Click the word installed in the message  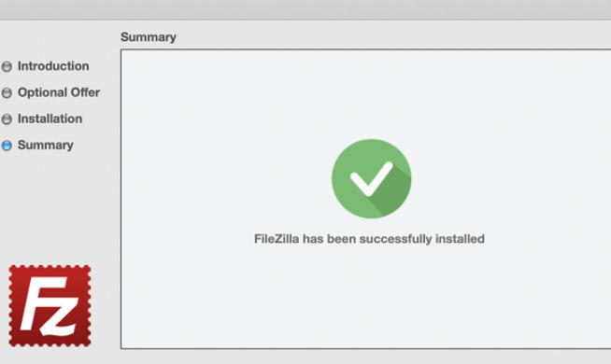[x=460, y=239]
